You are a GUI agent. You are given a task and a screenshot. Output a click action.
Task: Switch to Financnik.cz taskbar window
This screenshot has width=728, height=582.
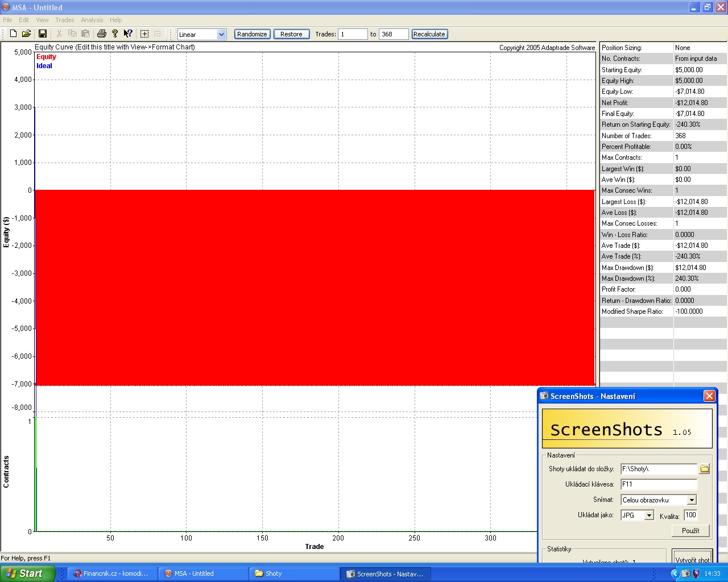112,573
